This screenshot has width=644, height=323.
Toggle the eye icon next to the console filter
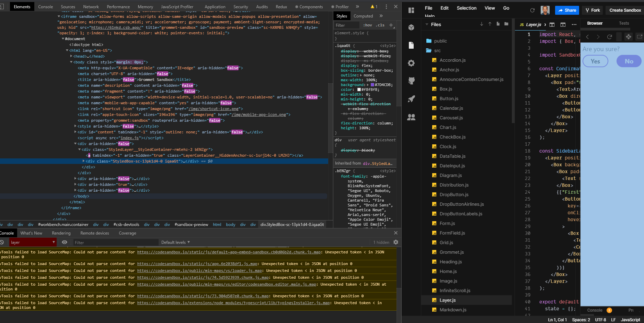(64, 242)
